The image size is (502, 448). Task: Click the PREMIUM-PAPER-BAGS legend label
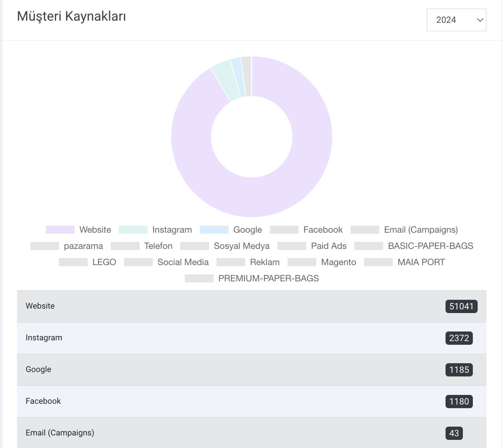click(269, 278)
